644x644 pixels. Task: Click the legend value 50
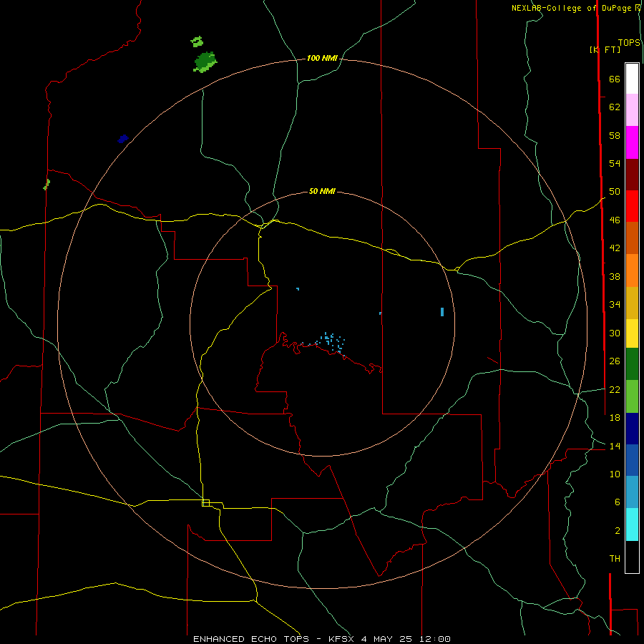[x=615, y=192]
